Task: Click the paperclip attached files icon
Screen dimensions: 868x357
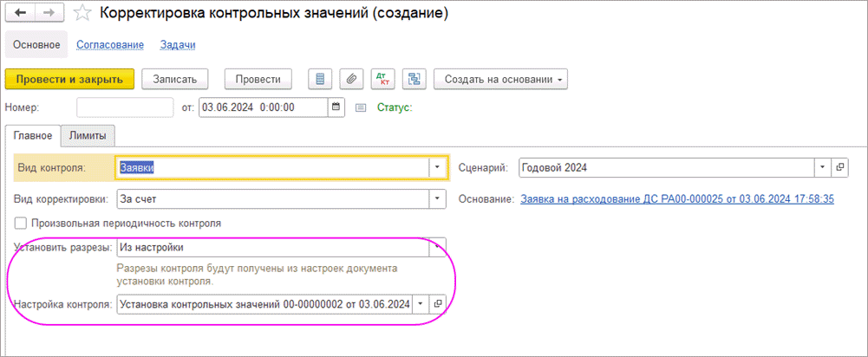Action: [351, 79]
